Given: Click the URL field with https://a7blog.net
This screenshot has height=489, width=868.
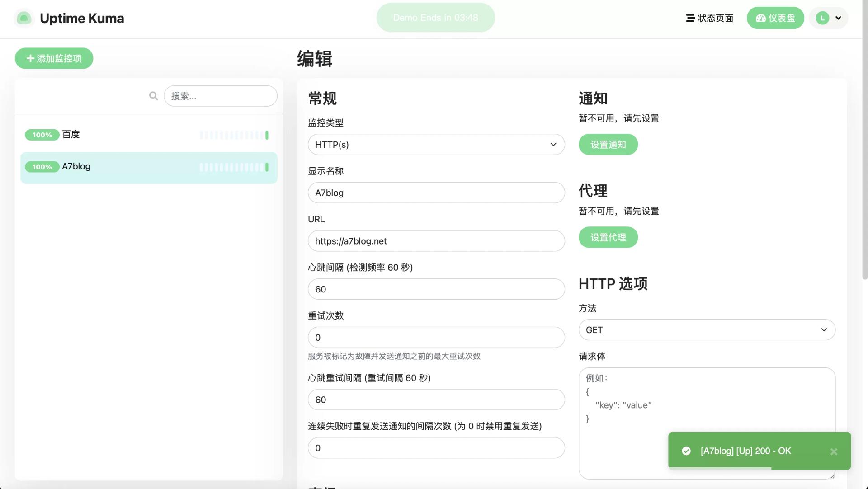Looking at the screenshot, I should tap(436, 241).
